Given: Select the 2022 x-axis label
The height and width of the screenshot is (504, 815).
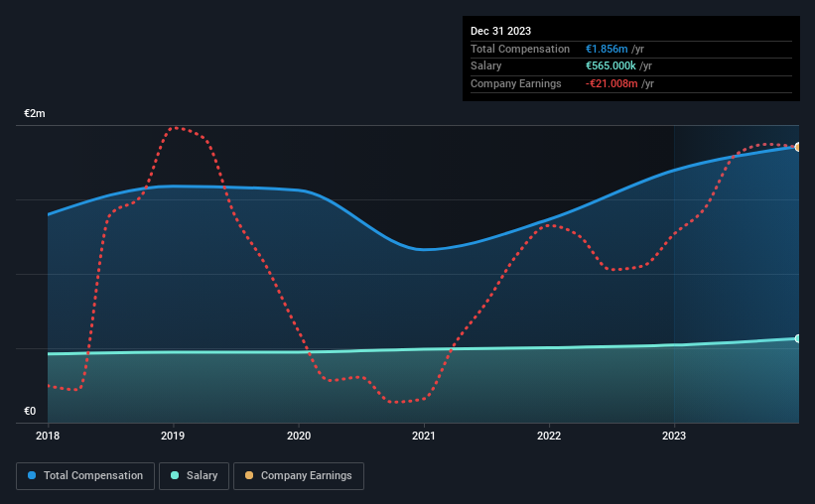Looking at the screenshot, I should click(549, 436).
